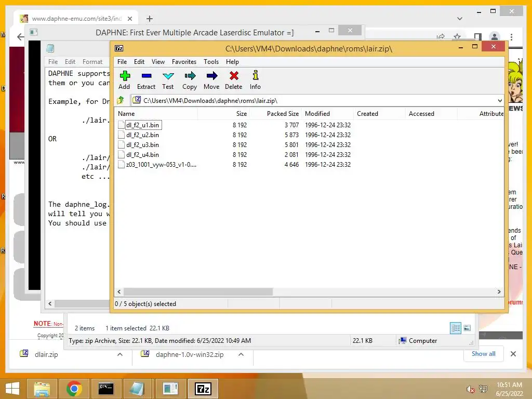
Task: Sort by the Created column header
Action: 379,114
